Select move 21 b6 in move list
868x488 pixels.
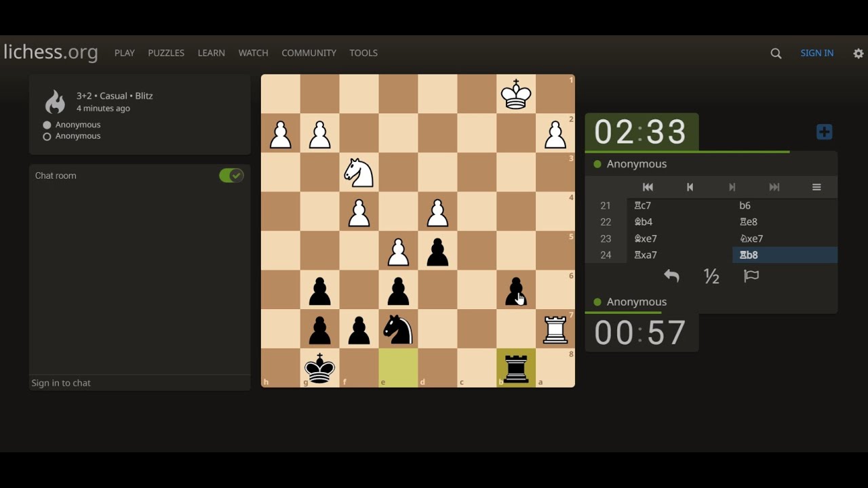(x=785, y=205)
